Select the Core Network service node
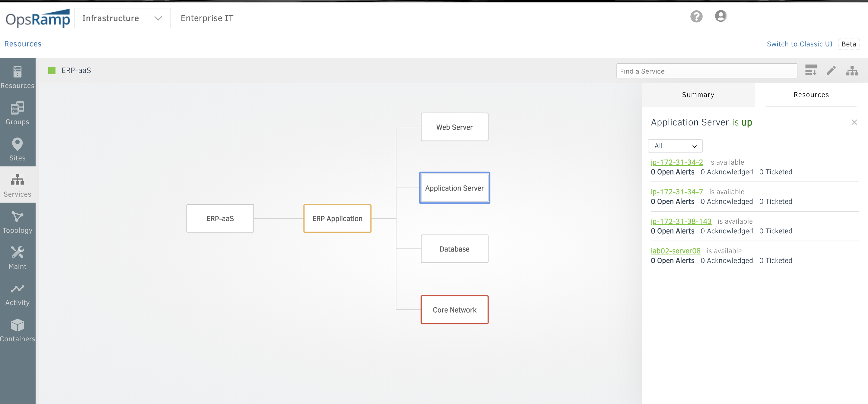The width and height of the screenshot is (868, 404). [x=455, y=309]
